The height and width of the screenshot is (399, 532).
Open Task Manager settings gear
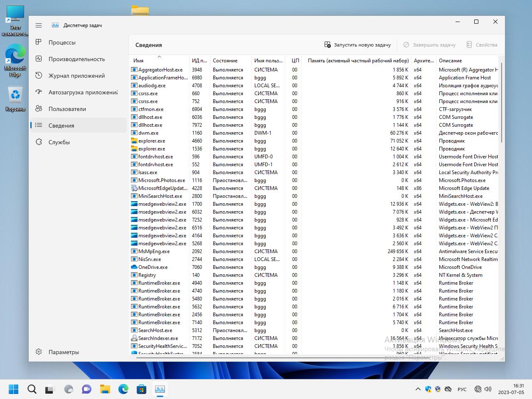coord(39,352)
